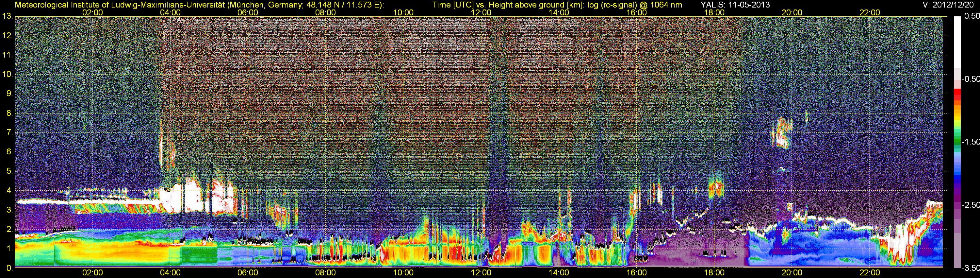Image resolution: width=980 pixels, height=278 pixels.
Task: Click the "14:00" label on the bottom time axis
Action: [x=559, y=273]
